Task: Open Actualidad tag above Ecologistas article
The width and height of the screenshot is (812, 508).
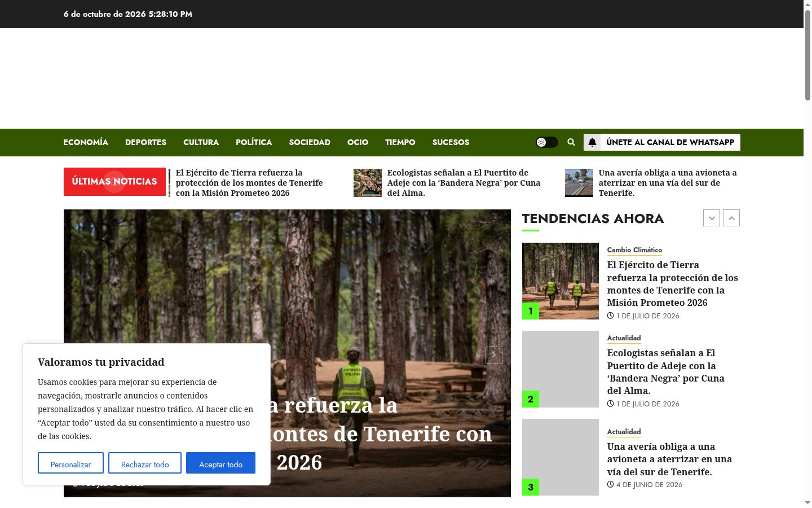Action: click(624, 338)
